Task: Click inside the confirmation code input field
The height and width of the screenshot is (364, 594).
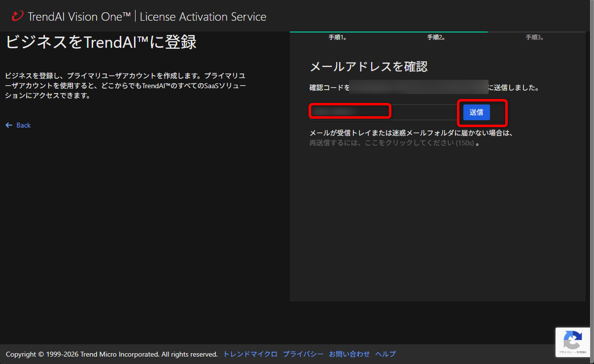Action: 350,111
